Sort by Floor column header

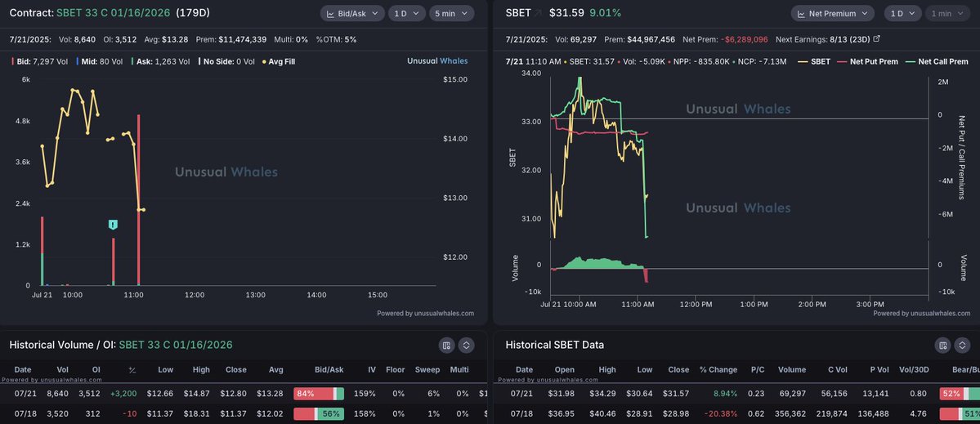pyautogui.click(x=396, y=370)
